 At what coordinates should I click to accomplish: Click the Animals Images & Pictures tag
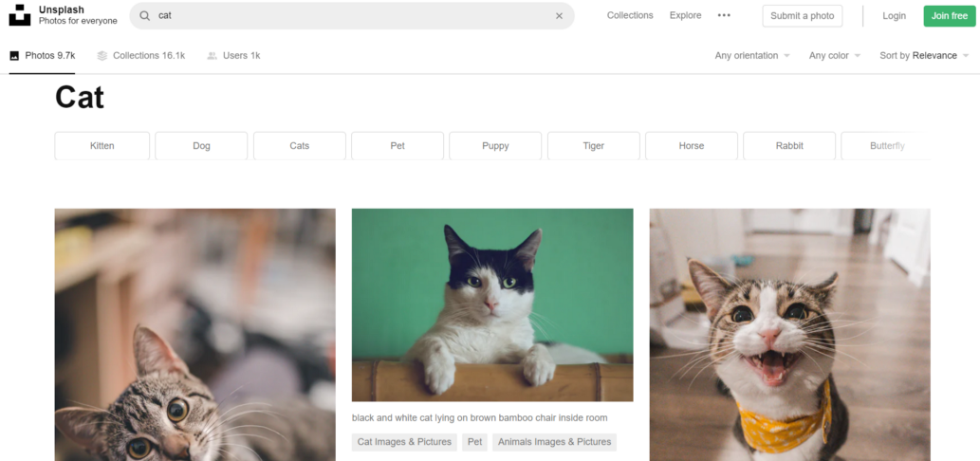coord(554,442)
